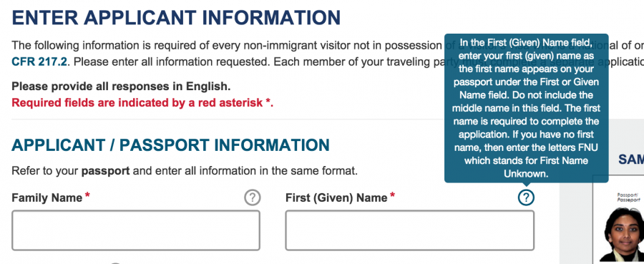Click the partially visible help icon below Family Name
644x264 pixels.
click(115, 263)
